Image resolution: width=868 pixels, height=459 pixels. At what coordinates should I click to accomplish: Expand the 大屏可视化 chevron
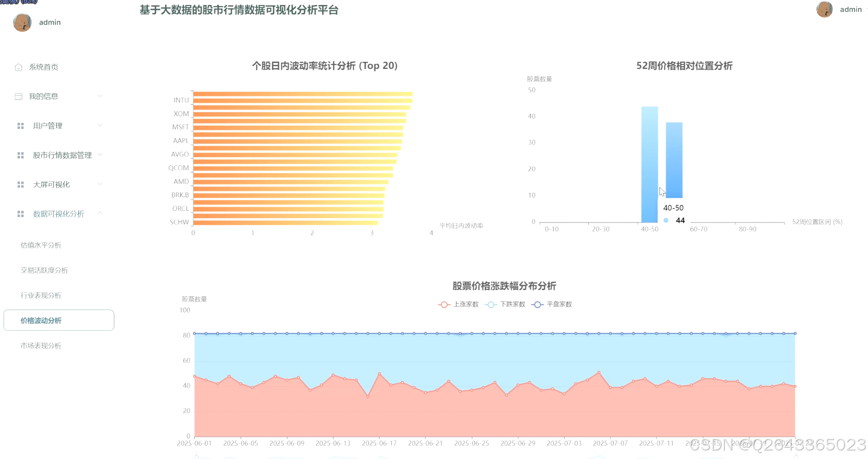(x=100, y=184)
